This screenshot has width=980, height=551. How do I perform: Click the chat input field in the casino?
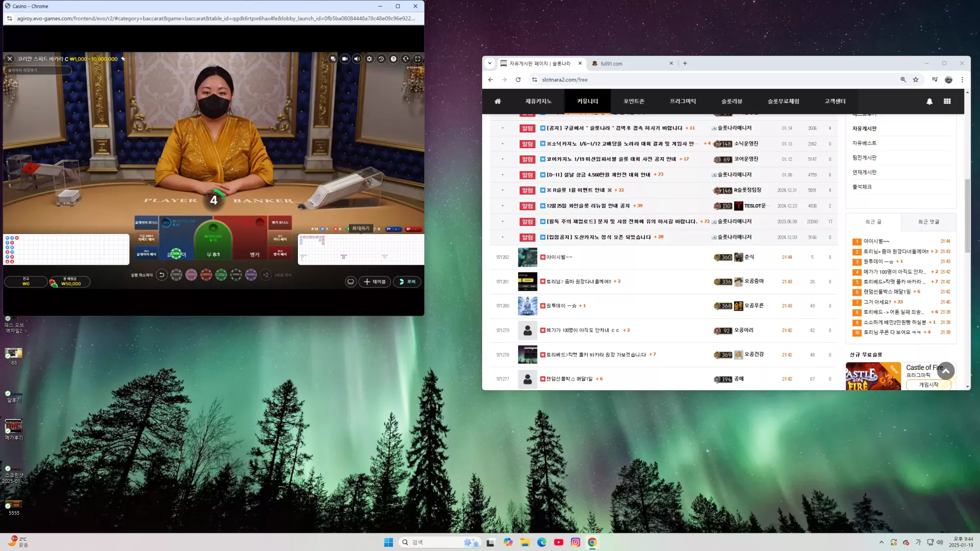(38, 71)
